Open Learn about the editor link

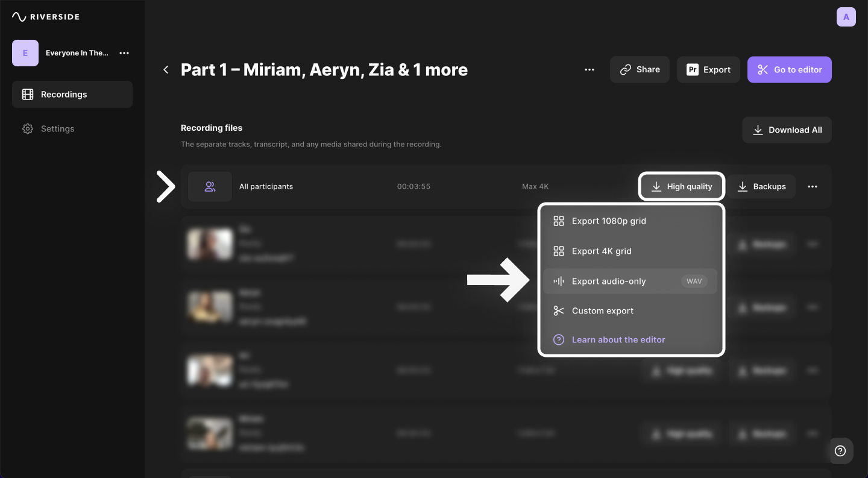[618, 340]
